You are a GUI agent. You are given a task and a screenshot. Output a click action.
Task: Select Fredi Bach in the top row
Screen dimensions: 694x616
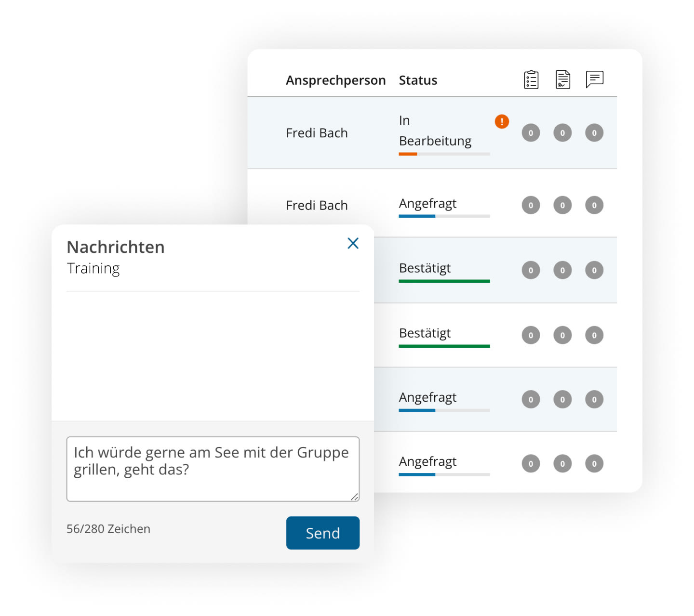coord(317,133)
